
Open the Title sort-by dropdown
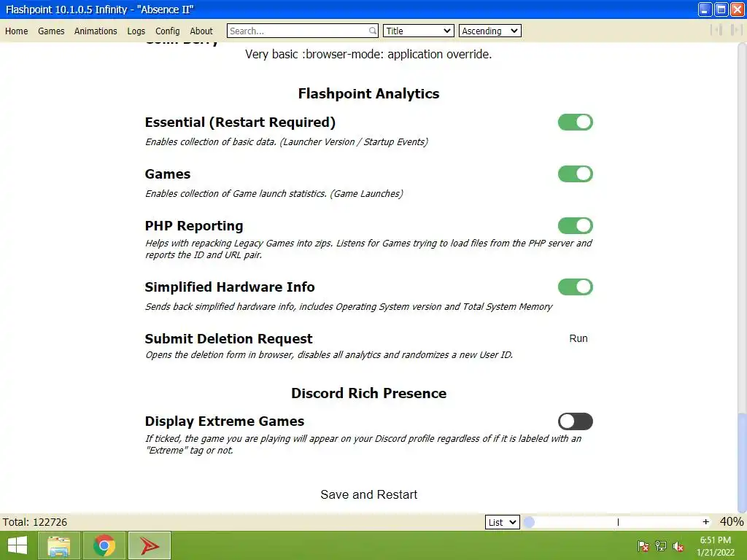pos(418,31)
